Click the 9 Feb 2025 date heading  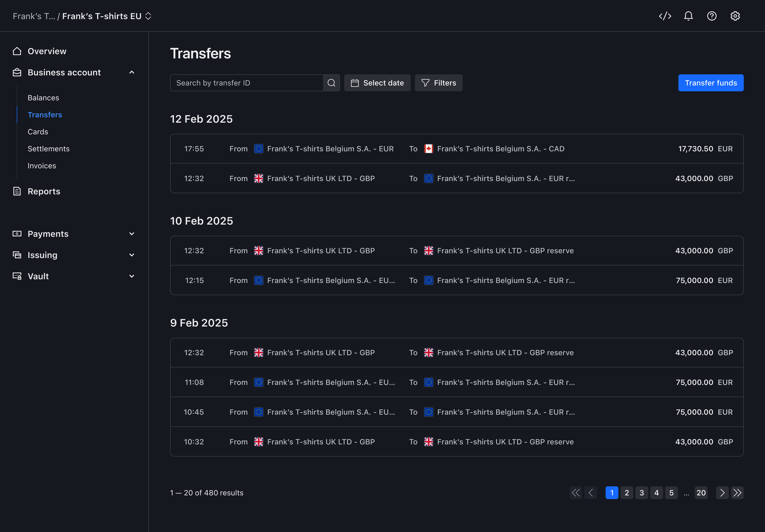pos(199,323)
